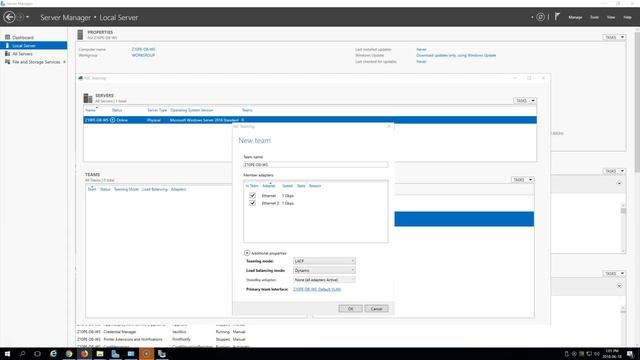The image size is (640, 360).
Task: Open Task View on the taskbar
Action: (38, 354)
